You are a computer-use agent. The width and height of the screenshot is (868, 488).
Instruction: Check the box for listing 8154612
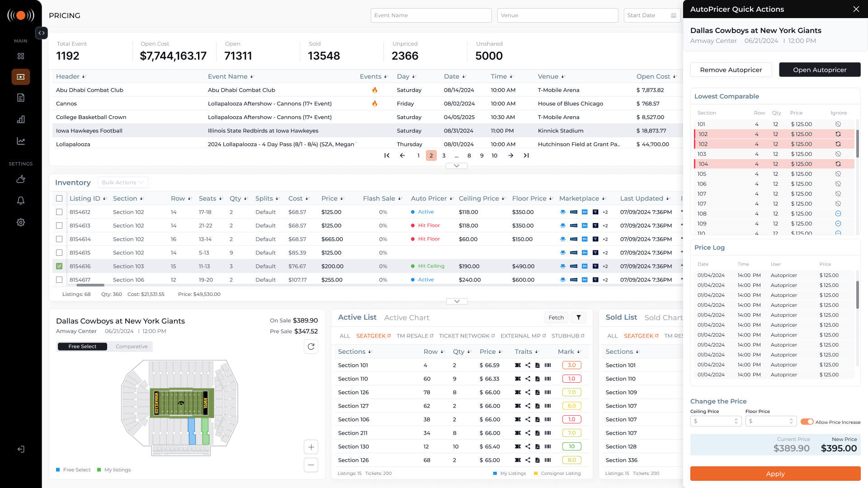pyautogui.click(x=59, y=212)
